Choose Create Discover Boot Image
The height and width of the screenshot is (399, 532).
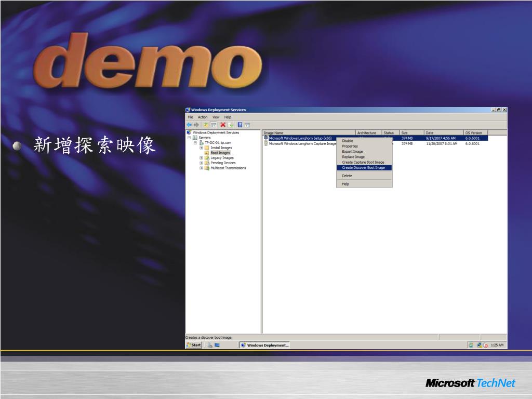364,168
